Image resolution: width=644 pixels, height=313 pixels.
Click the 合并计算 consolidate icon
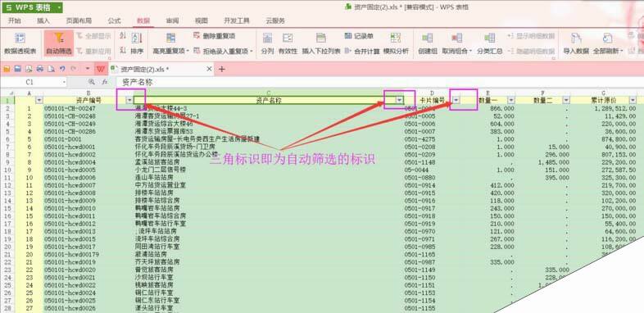[x=347, y=51]
